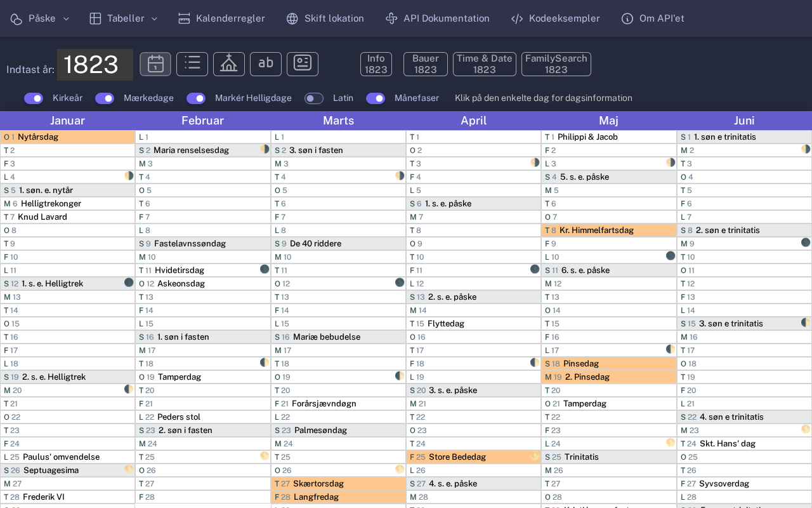Open the FamilySearch 1823 link
The height and width of the screenshot is (508, 812).
556,64
